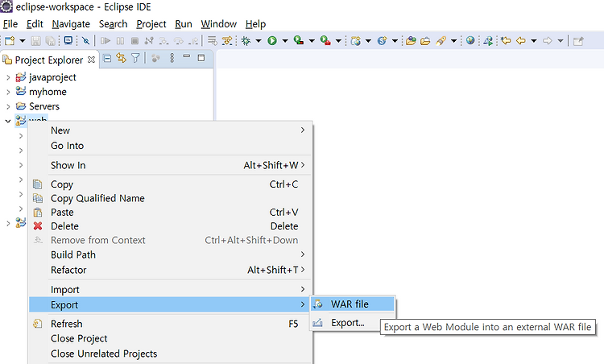This screenshot has width=604, height=364.
Task: Choose Close Project in context menu
Action: (x=170, y=338)
